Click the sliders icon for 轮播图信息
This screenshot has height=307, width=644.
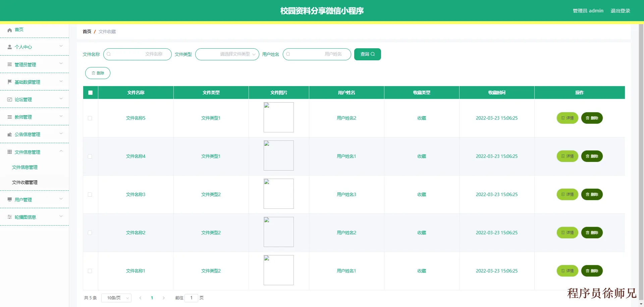point(10,217)
